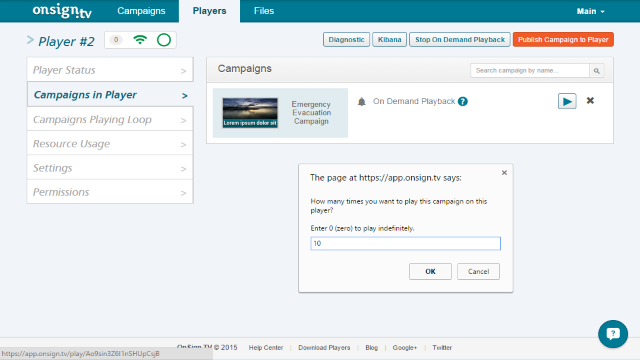Open the Diagnostic page

click(346, 40)
